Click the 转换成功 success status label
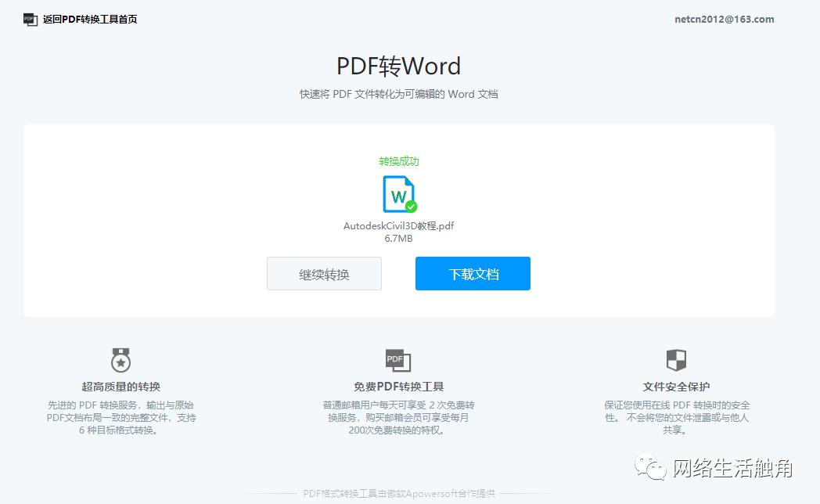This screenshot has width=820, height=504. [x=399, y=161]
